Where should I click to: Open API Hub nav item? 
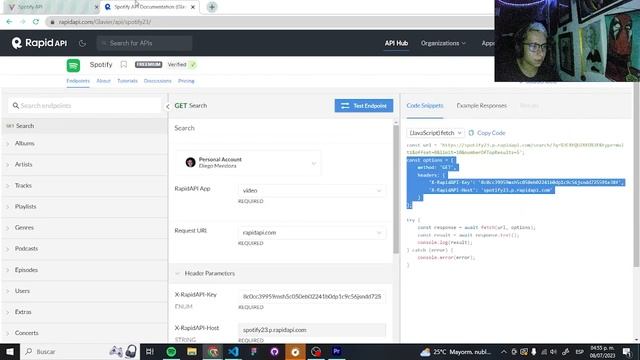coord(396,43)
